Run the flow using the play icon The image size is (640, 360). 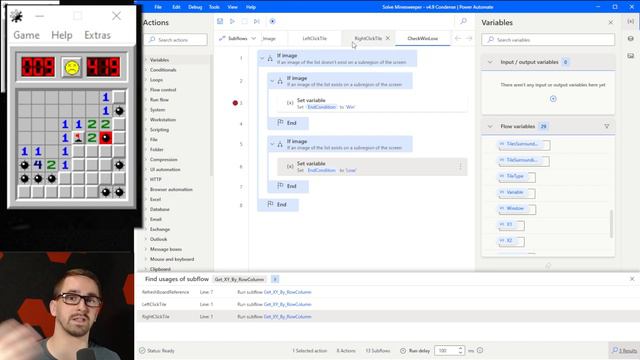(232, 21)
